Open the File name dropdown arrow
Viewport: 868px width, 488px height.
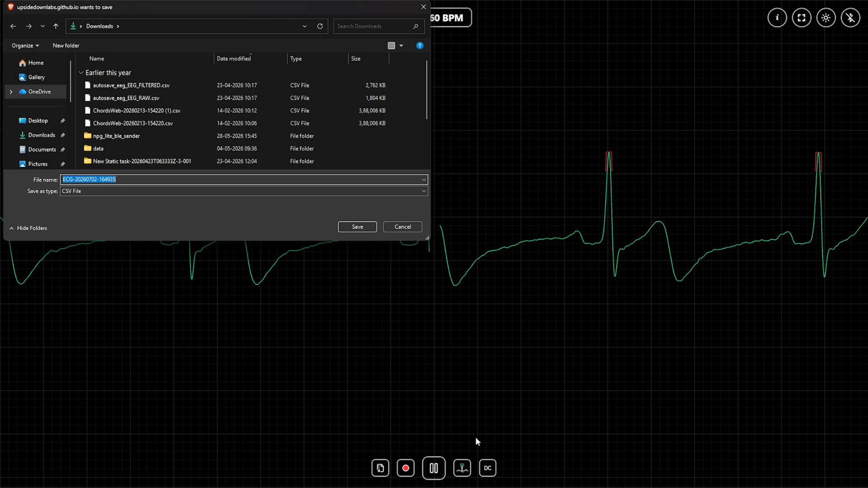pyautogui.click(x=424, y=179)
